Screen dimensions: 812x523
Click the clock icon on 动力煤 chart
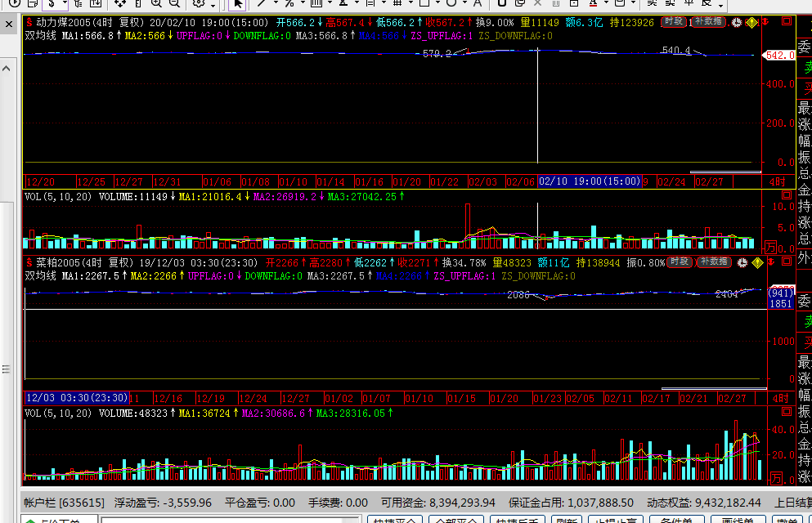point(737,23)
